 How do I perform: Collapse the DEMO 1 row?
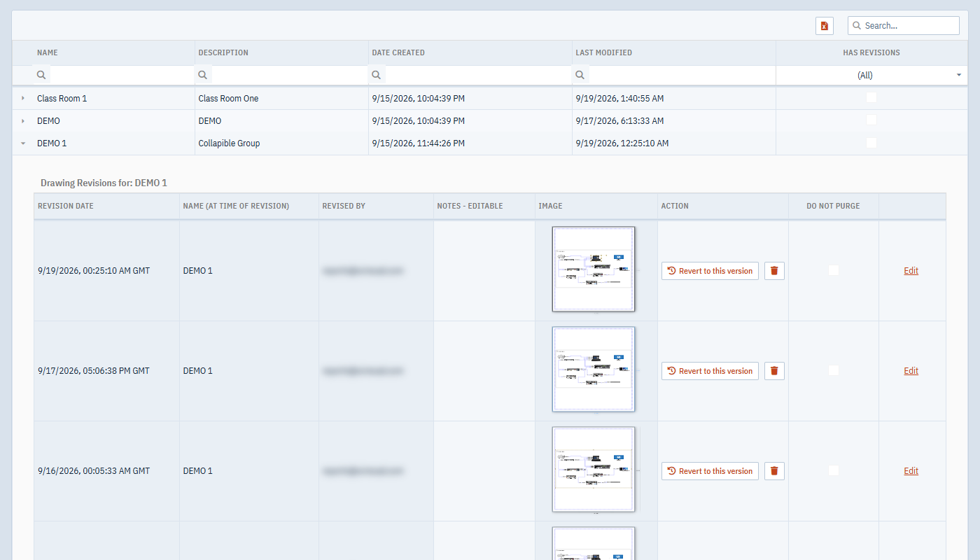(x=23, y=143)
